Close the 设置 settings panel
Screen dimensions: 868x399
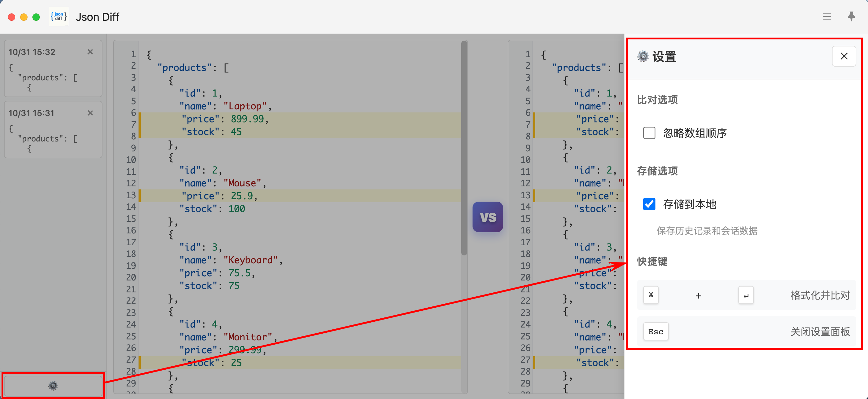click(x=844, y=56)
